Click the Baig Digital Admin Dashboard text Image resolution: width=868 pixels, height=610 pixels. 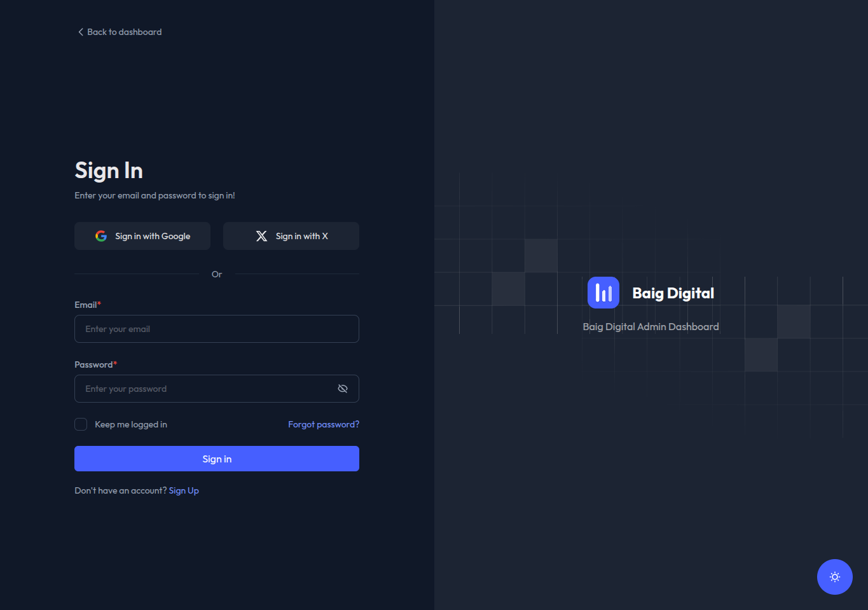651,326
